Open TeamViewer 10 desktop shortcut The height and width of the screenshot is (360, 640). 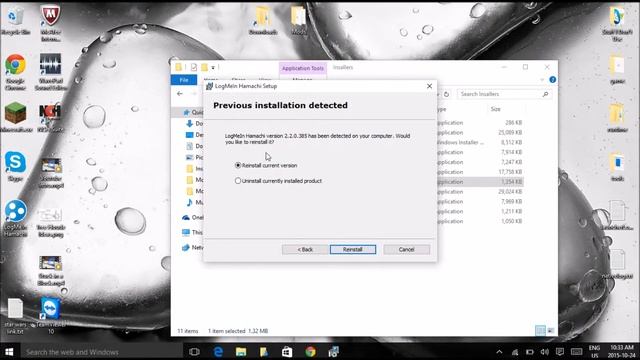[50, 316]
